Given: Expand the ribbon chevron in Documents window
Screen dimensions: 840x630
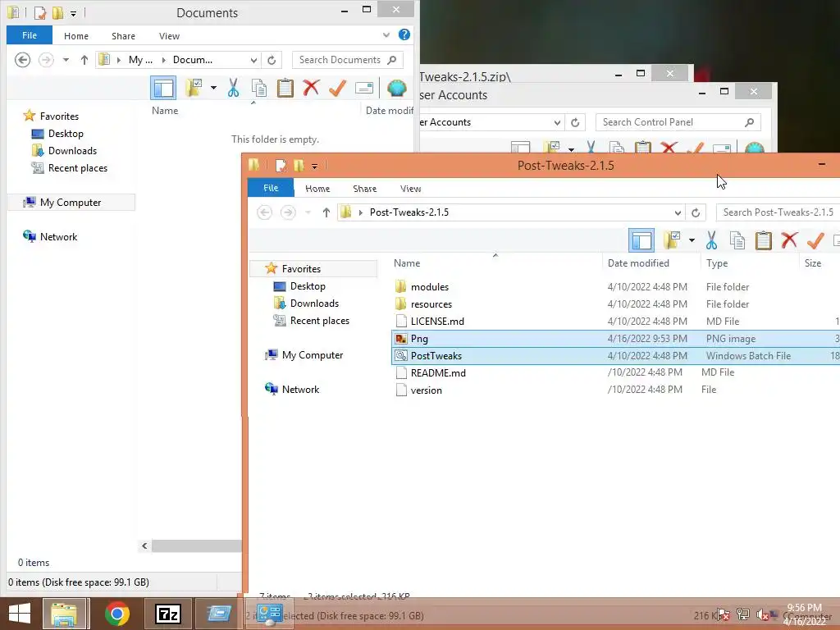Looking at the screenshot, I should click(x=386, y=35).
